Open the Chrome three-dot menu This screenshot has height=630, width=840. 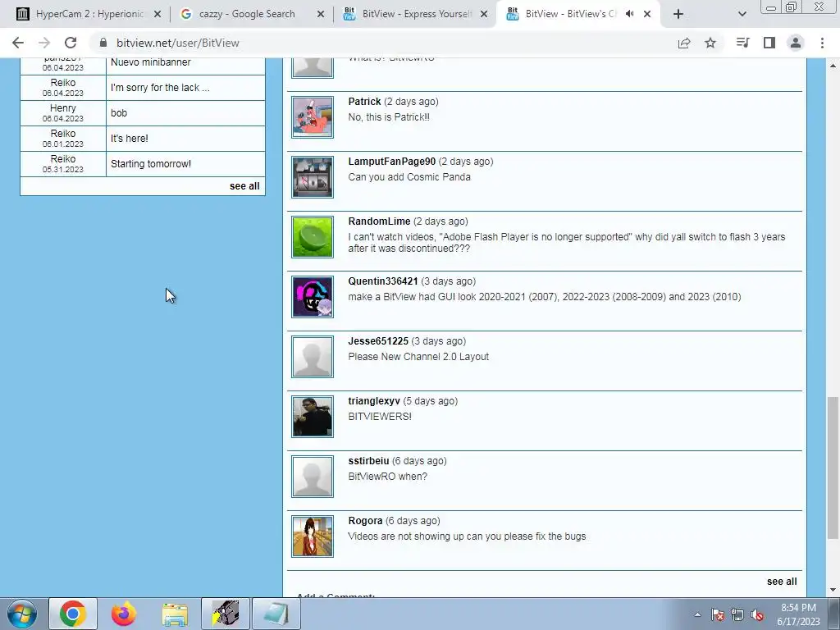[x=822, y=43]
